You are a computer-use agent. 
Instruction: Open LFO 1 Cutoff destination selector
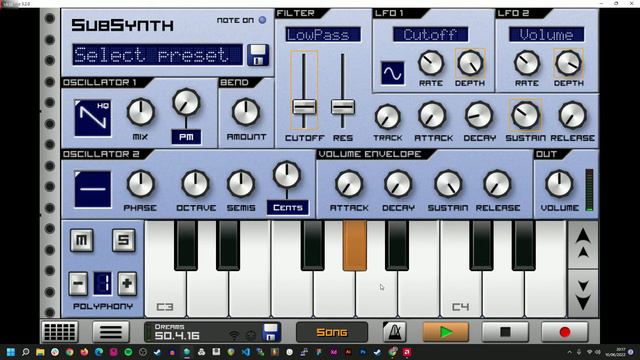tap(430, 35)
